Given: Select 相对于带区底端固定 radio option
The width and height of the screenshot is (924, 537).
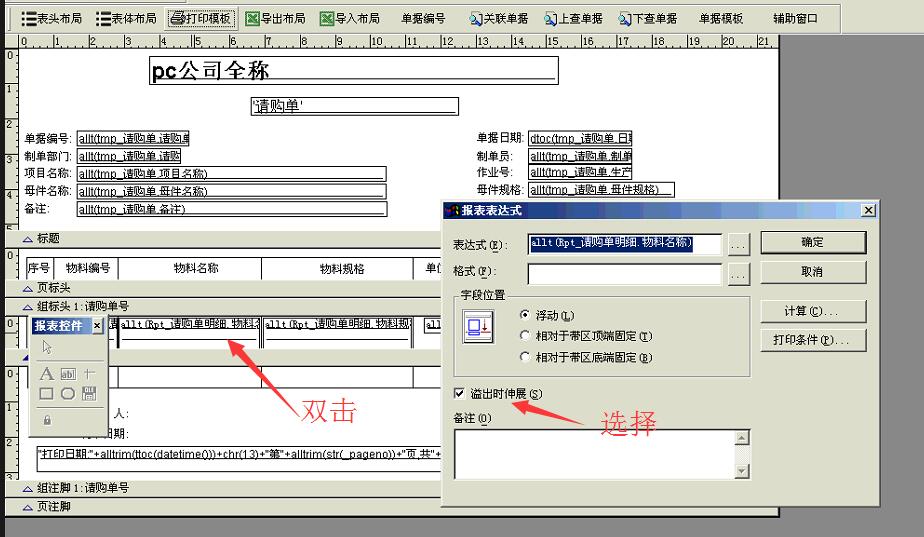Looking at the screenshot, I should (526, 357).
